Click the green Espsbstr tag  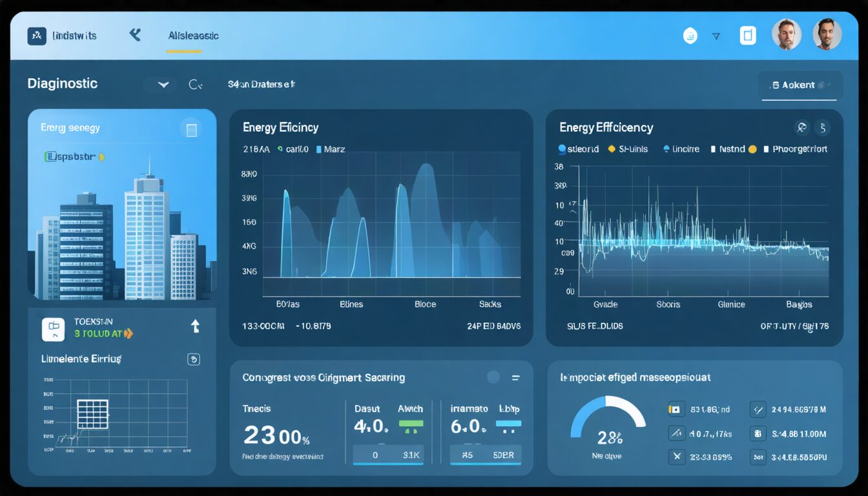pos(74,157)
